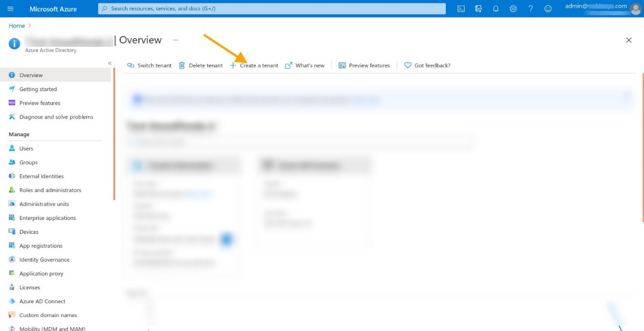
Task: Click the Preview features toolbar icon
Action: (342, 65)
